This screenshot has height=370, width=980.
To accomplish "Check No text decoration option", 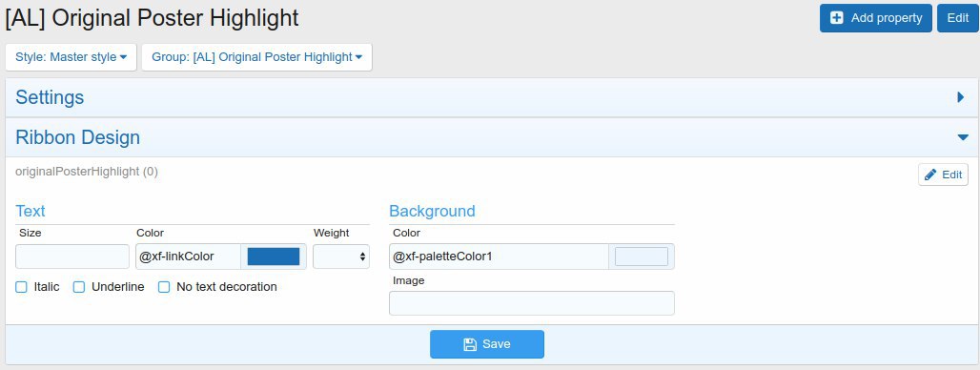I will (164, 287).
